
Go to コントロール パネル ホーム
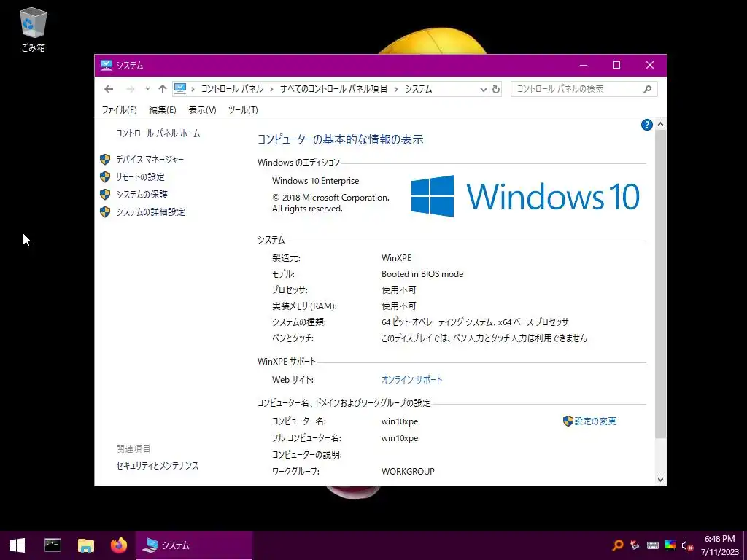(158, 133)
